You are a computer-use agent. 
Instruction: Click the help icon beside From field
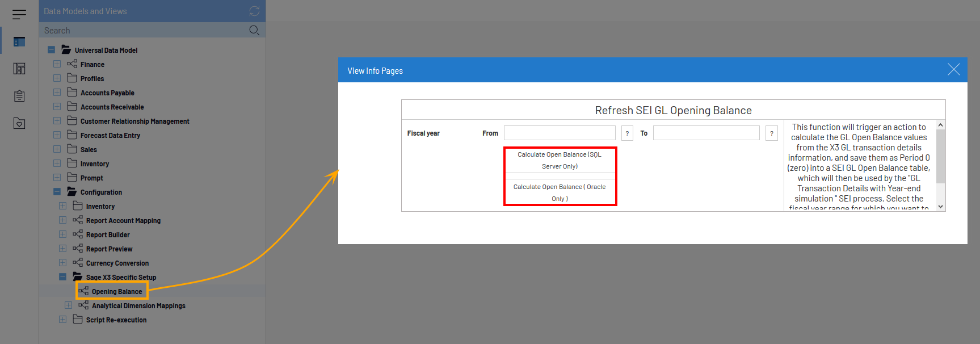click(x=627, y=133)
